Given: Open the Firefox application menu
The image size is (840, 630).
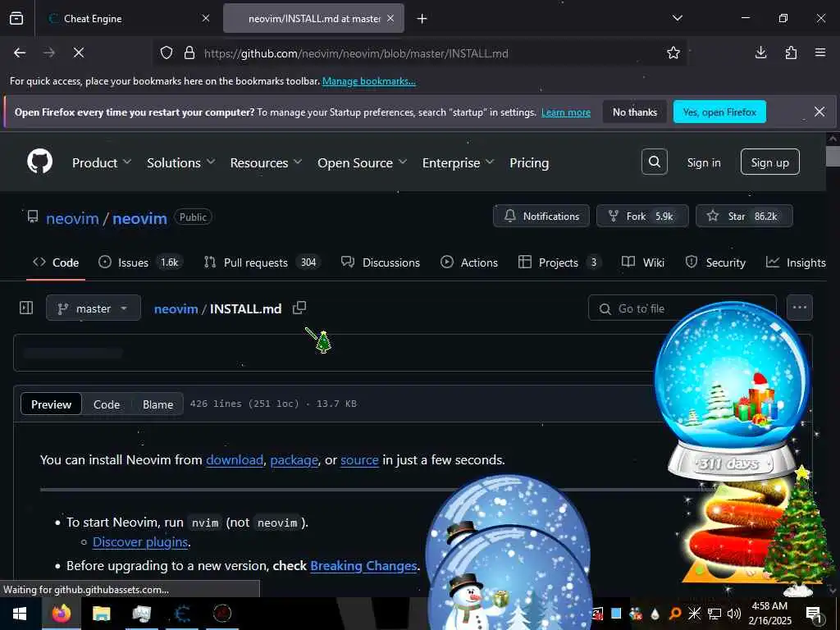Looking at the screenshot, I should tap(820, 52).
